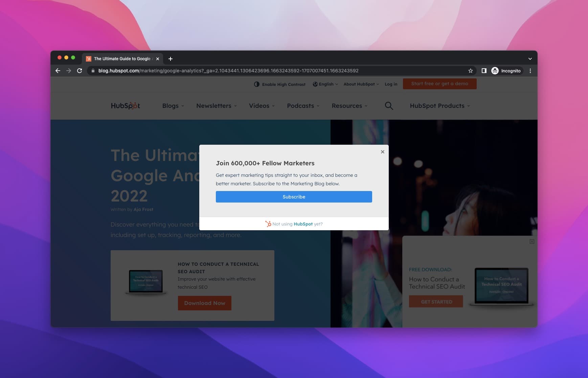This screenshot has width=588, height=378.
Task: Close the subscribe popup with the X
Action: (383, 152)
